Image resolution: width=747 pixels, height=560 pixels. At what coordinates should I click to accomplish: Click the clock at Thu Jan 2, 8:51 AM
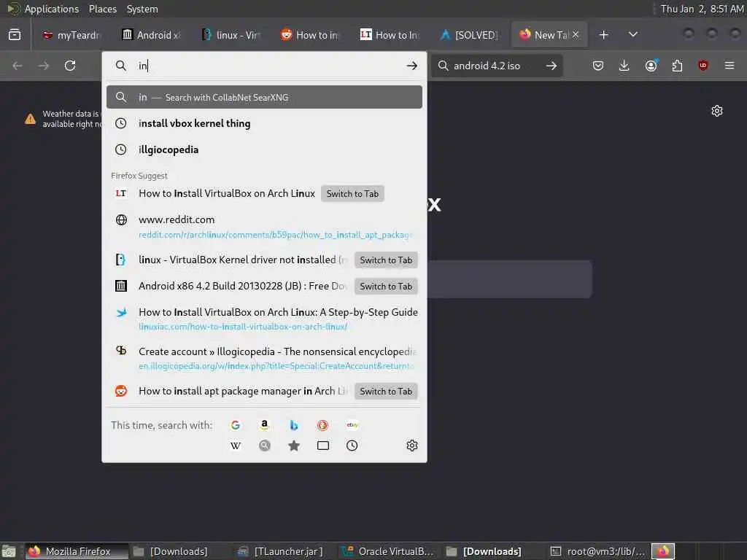coord(703,9)
